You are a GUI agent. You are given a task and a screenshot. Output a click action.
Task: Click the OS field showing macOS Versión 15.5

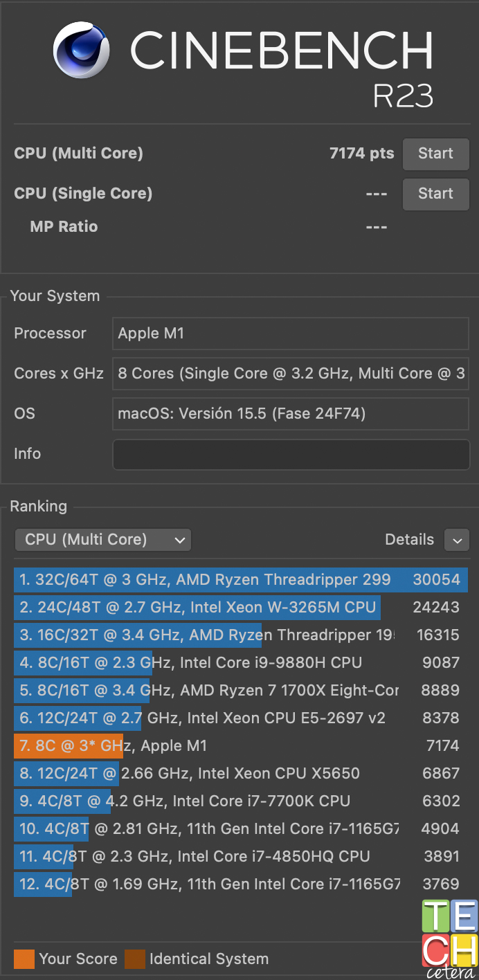(x=291, y=414)
